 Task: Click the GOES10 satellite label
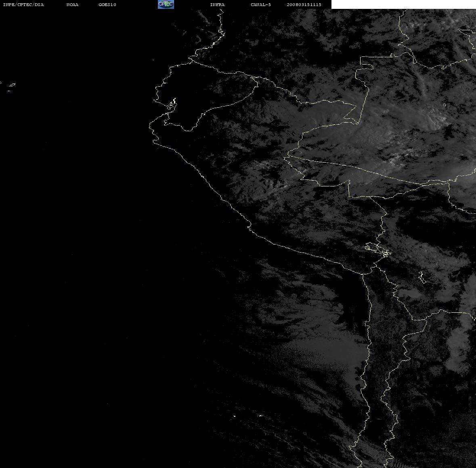pos(107,4)
